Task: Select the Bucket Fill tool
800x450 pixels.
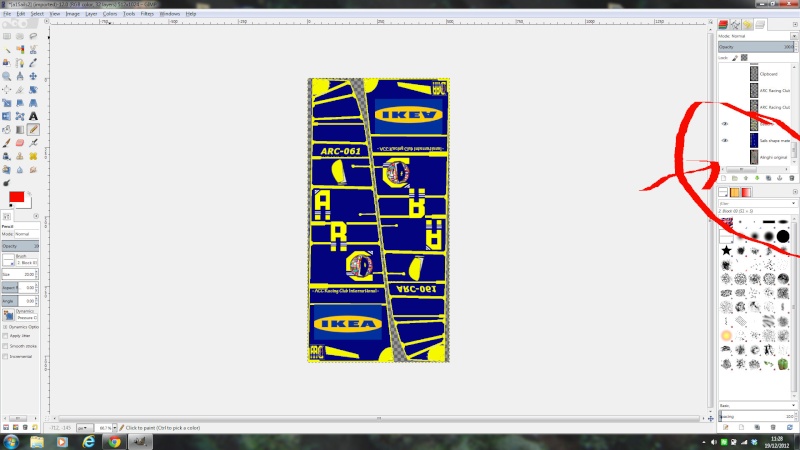Action: pos(7,130)
